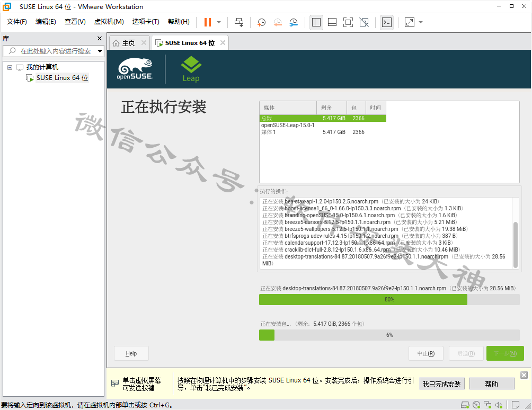Select the 总数 row in the media table

coord(323,118)
